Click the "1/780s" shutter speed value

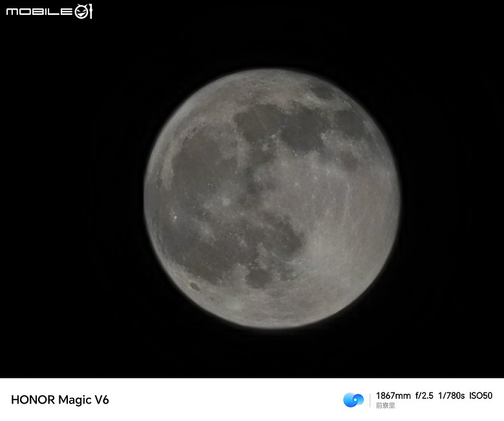[x=451, y=396]
